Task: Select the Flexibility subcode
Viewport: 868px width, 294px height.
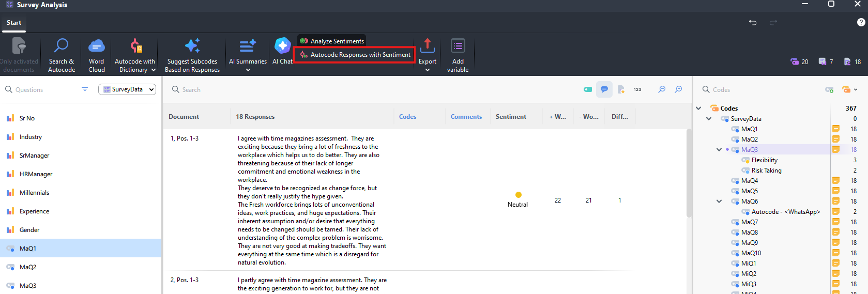Action: click(x=764, y=160)
